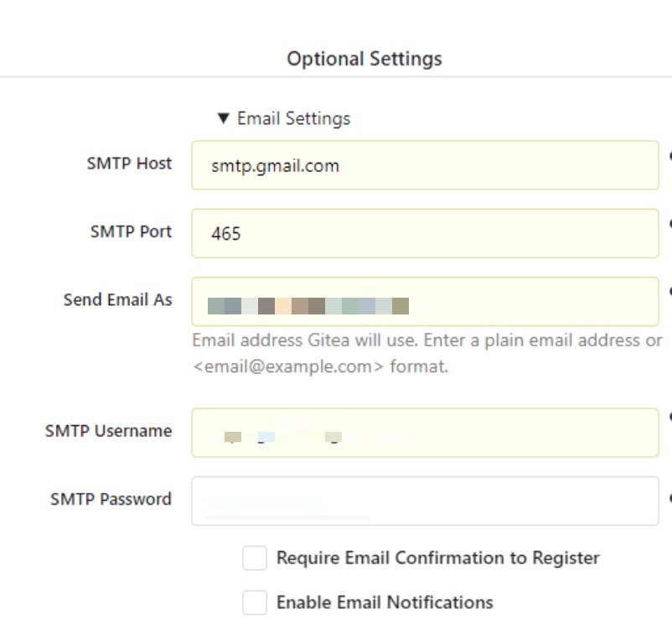Click the SMTP Username label text

(x=108, y=431)
